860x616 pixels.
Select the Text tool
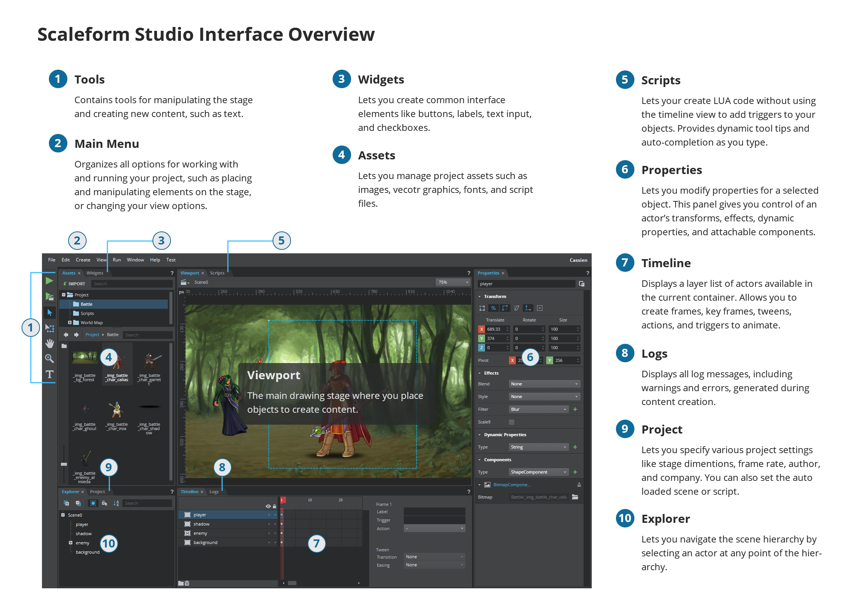[49, 374]
